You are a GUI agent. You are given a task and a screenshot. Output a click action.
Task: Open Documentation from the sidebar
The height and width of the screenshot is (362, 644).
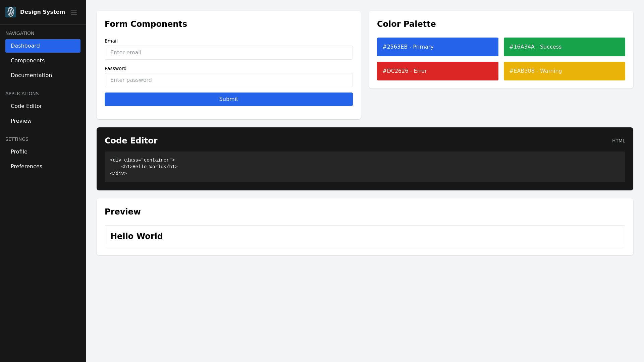pyautogui.click(x=31, y=75)
